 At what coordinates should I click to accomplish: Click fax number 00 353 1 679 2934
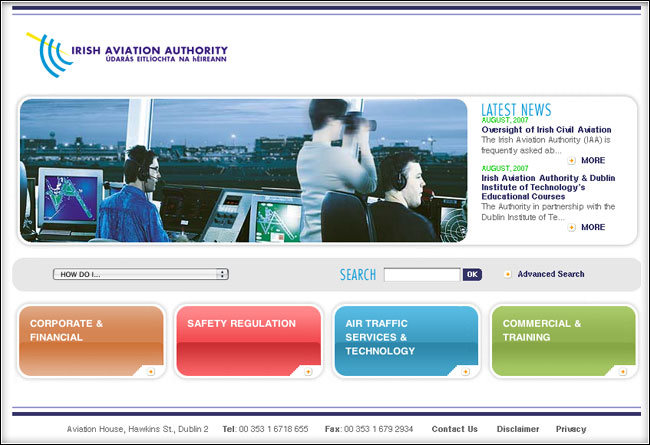[x=378, y=429]
